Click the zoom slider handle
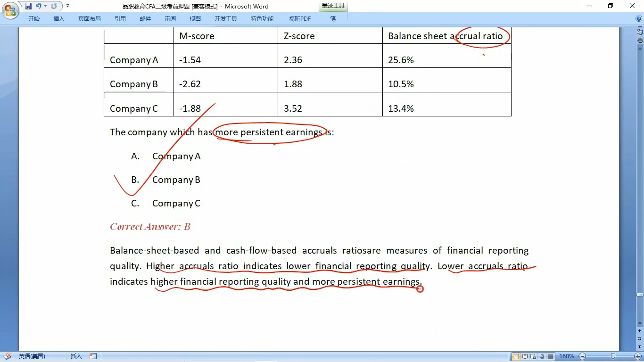This screenshot has width=644, height=362. (x=613, y=356)
